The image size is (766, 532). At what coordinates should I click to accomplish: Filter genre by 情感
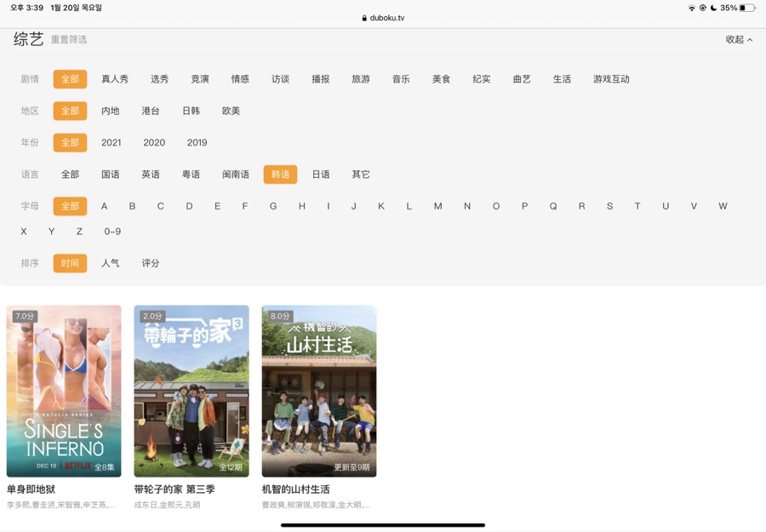(240, 79)
